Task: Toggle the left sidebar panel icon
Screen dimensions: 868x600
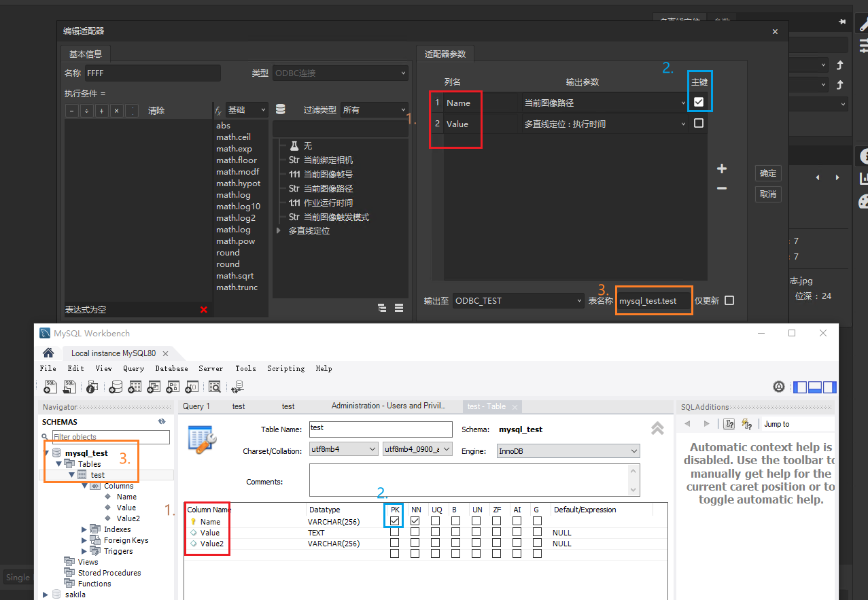Action: [801, 387]
